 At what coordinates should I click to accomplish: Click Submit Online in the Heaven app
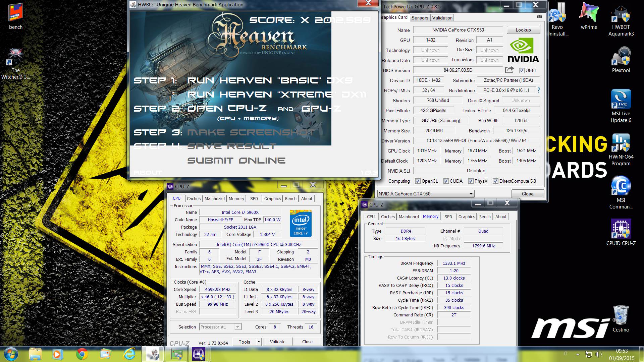236,161
